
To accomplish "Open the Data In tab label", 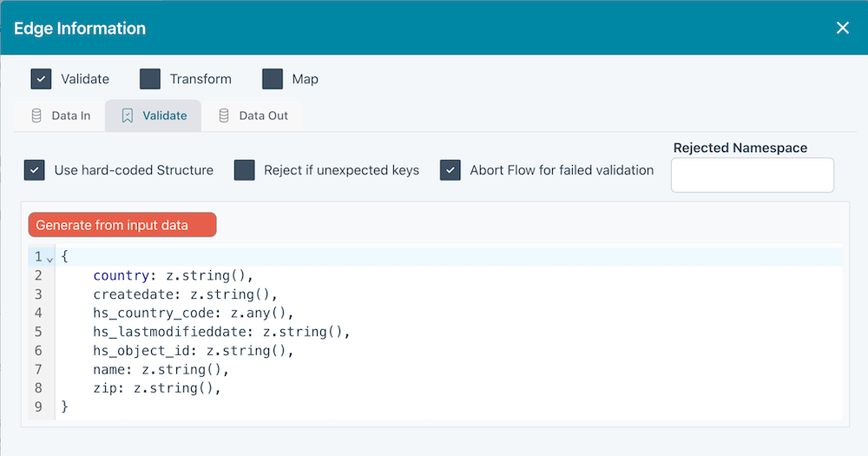I will pyautogui.click(x=71, y=116).
